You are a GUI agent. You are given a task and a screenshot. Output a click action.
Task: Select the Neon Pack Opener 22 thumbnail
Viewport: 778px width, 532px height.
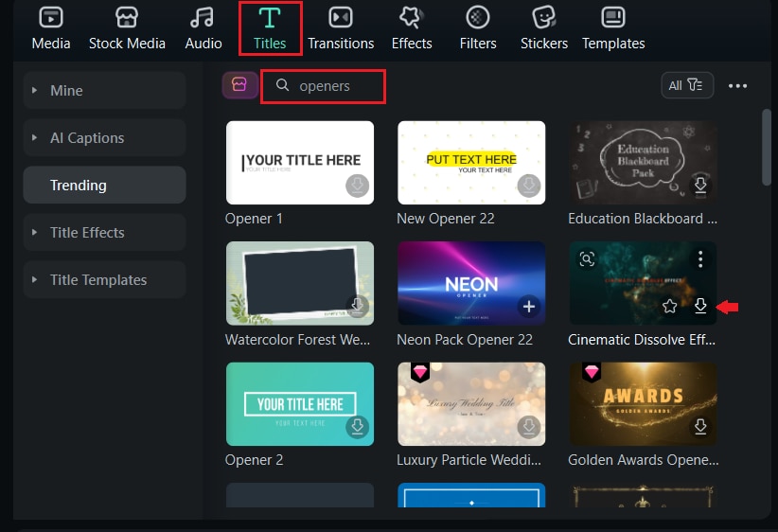tap(471, 283)
